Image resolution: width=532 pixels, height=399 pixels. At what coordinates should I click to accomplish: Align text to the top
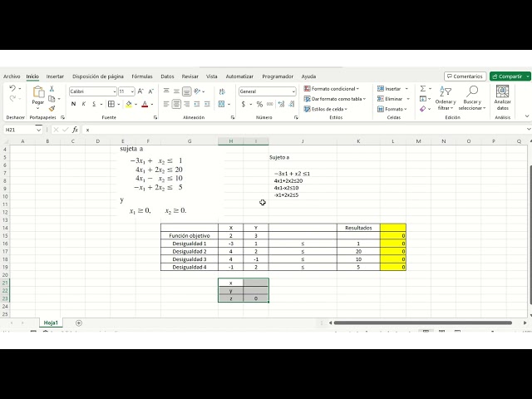pos(166,91)
